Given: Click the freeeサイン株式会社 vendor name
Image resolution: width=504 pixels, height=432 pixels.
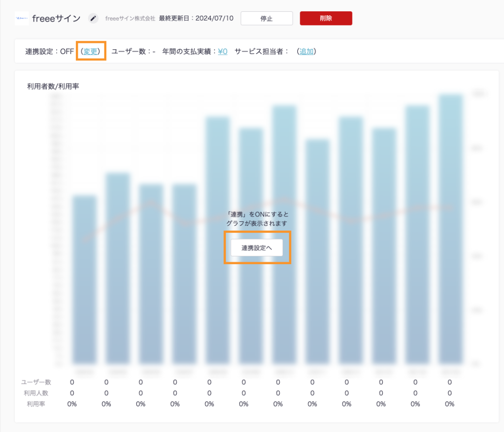Looking at the screenshot, I should click(130, 19).
